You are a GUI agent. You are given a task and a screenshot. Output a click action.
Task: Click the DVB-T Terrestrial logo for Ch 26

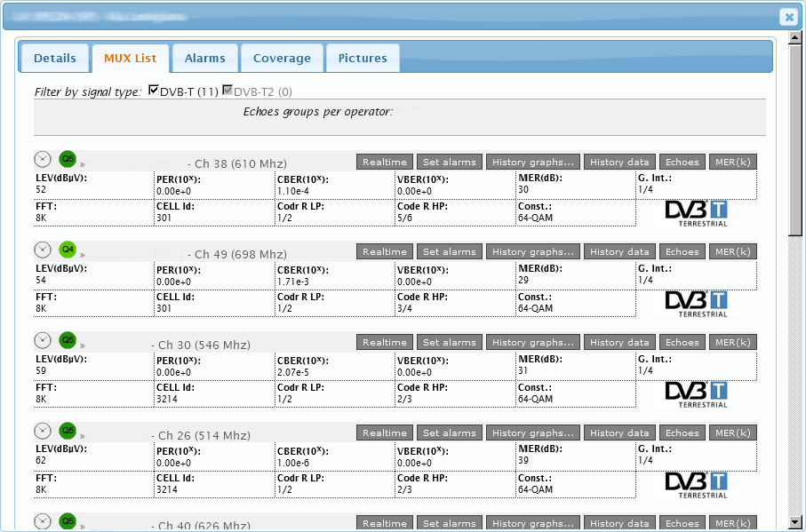point(697,485)
